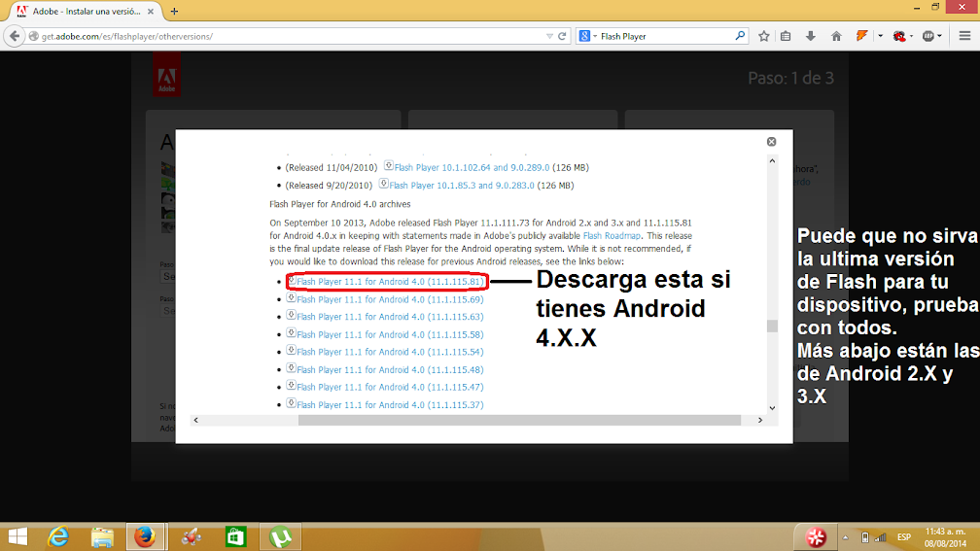Click the browser back arrow button
The height and width of the screenshot is (551, 980).
tap(15, 36)
